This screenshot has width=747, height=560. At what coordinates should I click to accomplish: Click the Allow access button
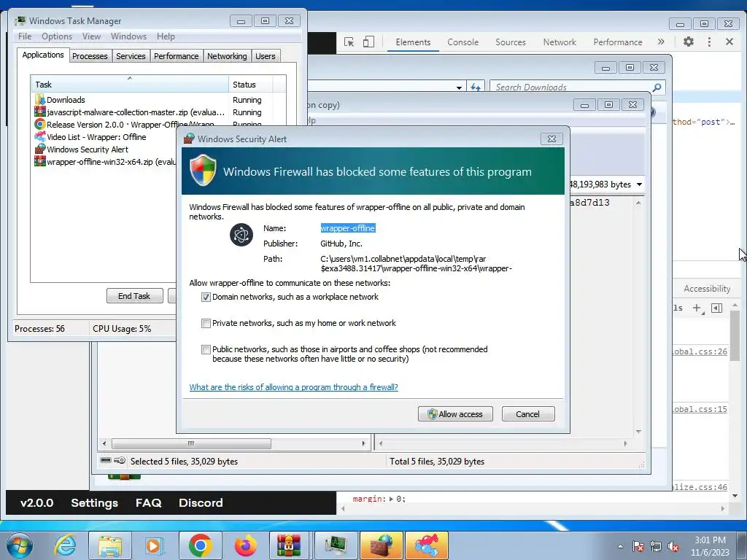pos(455,414)
